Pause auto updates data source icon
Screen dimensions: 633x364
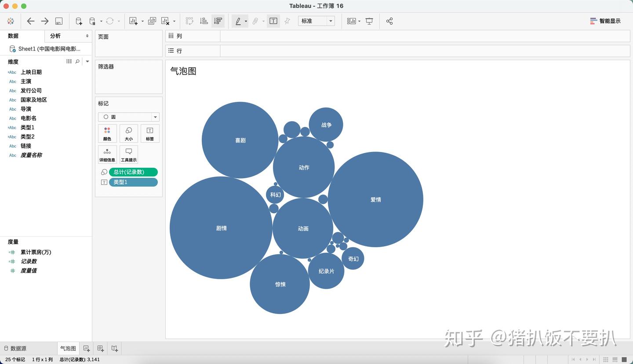pos(92,21)
